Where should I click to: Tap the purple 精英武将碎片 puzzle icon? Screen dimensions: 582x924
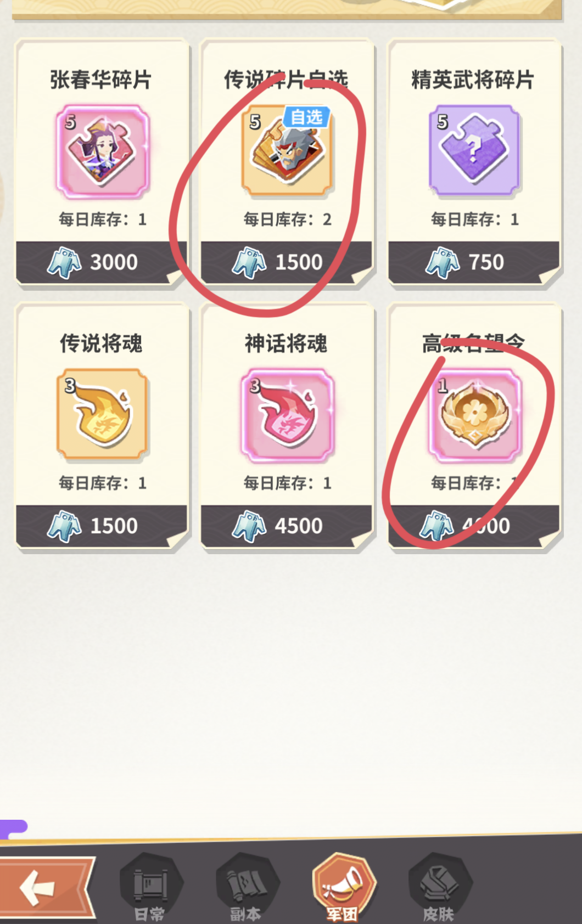click(474, 151)
